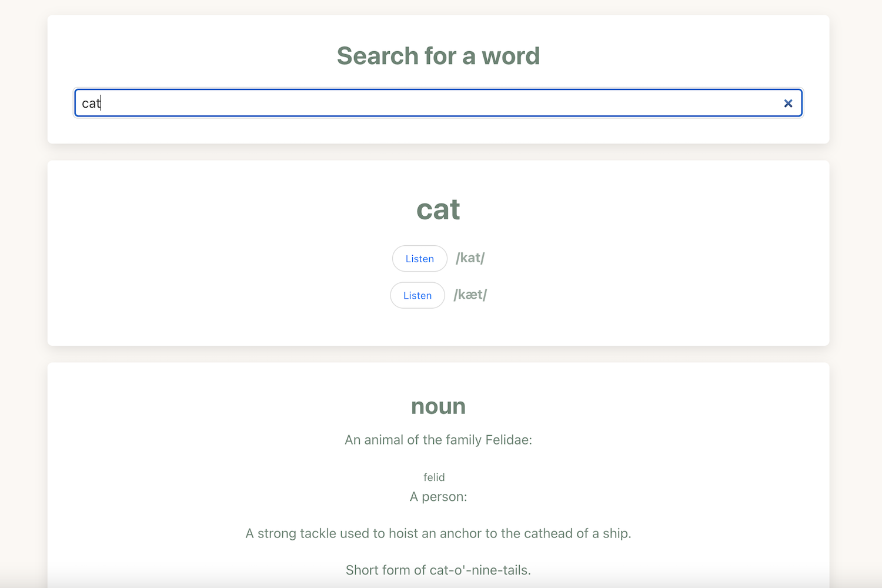Screen dimensions: 882x588
Task: Click the /kat/ phonetic transcription text
Action: tap(470, 258)
